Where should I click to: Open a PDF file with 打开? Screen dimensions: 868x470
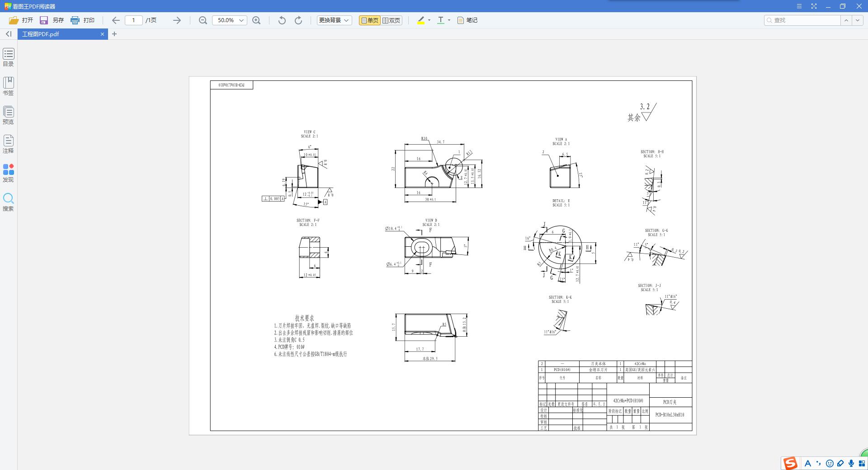pyautogui.click(x=21, y=20)
